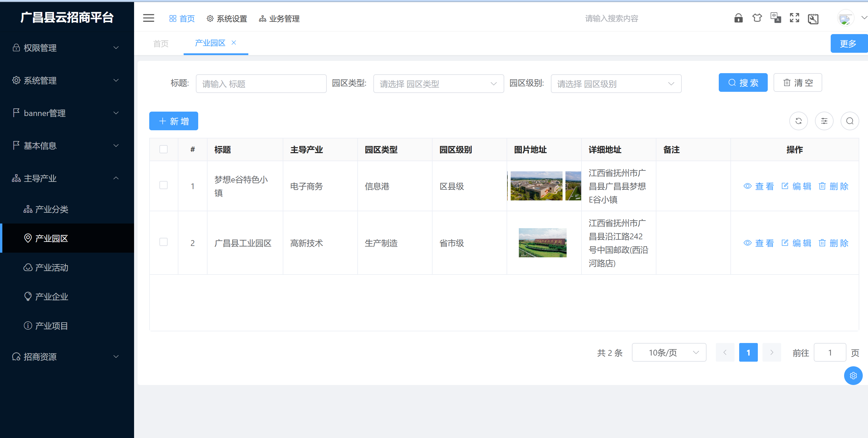Open 业务管理 top menu
868x438 pixels.
tap(279, 19)
